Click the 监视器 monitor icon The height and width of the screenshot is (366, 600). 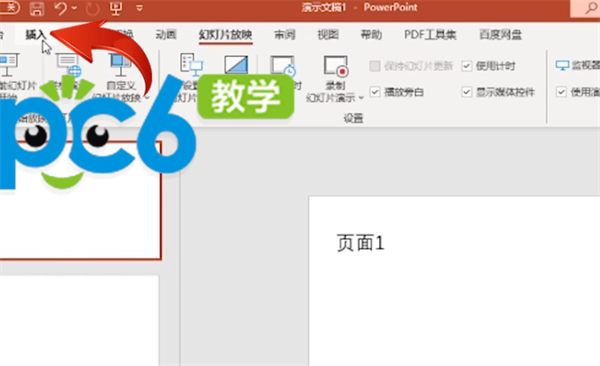tap(562, 65)
